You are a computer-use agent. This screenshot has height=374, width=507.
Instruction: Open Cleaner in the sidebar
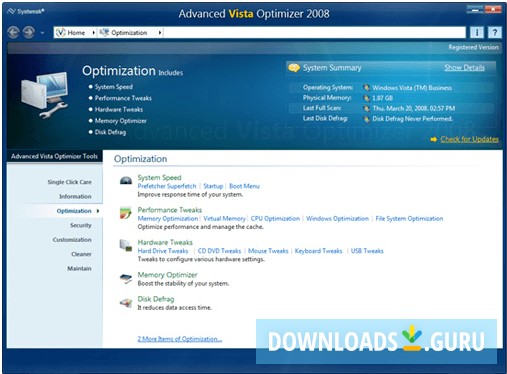click(81, 254)
